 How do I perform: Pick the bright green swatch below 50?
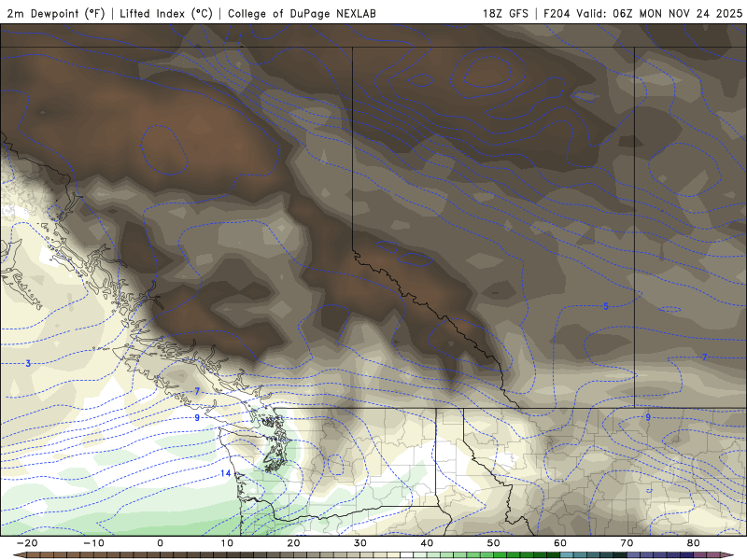tap(500, 554)
